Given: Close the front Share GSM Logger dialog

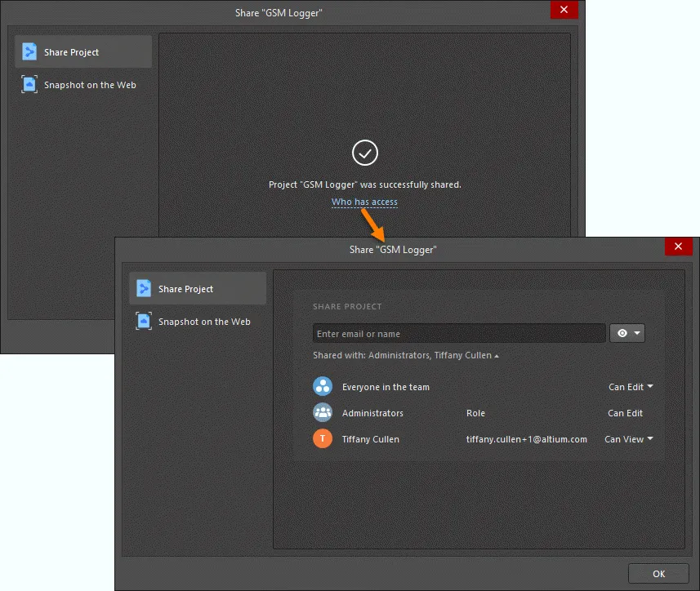Looking at the screenshot, I should tap(678, 247).
